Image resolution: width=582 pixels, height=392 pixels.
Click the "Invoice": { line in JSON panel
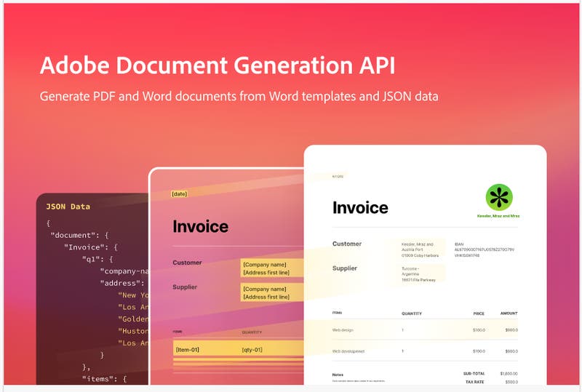click(x=90, y=247)
